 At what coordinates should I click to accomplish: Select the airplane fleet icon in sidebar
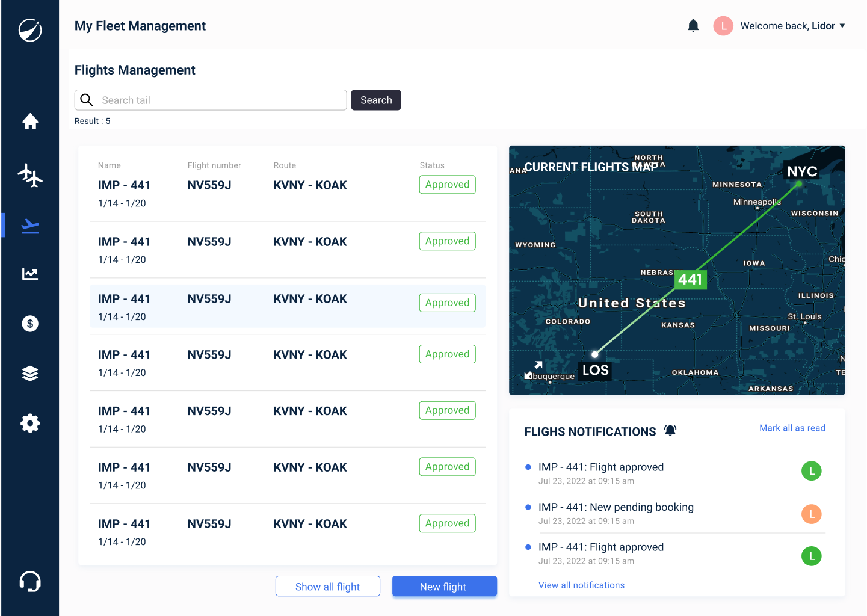30,175
